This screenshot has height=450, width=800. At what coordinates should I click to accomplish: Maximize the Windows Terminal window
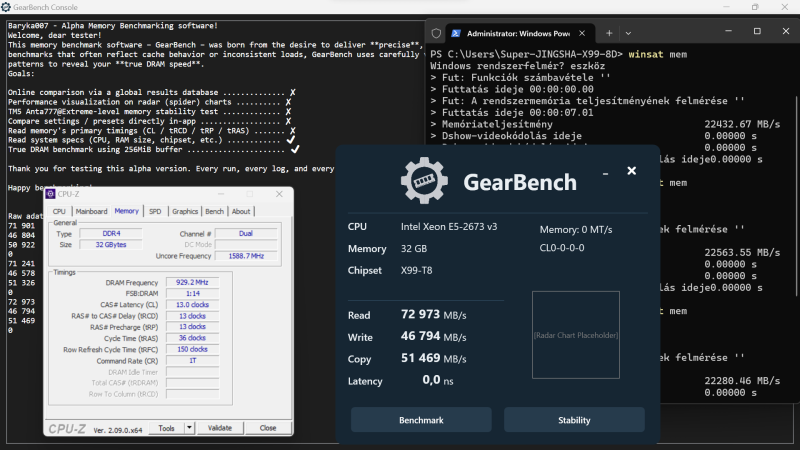point(757,31)
